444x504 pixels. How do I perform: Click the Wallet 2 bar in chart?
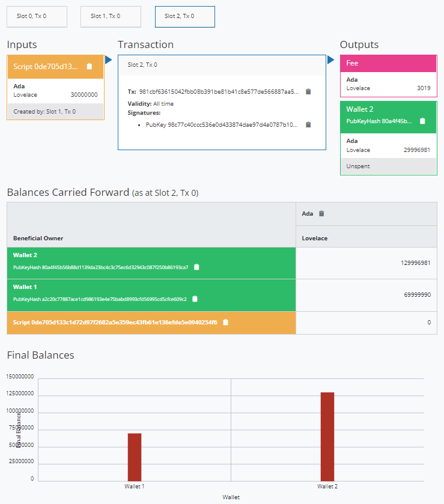coord(327,436)
